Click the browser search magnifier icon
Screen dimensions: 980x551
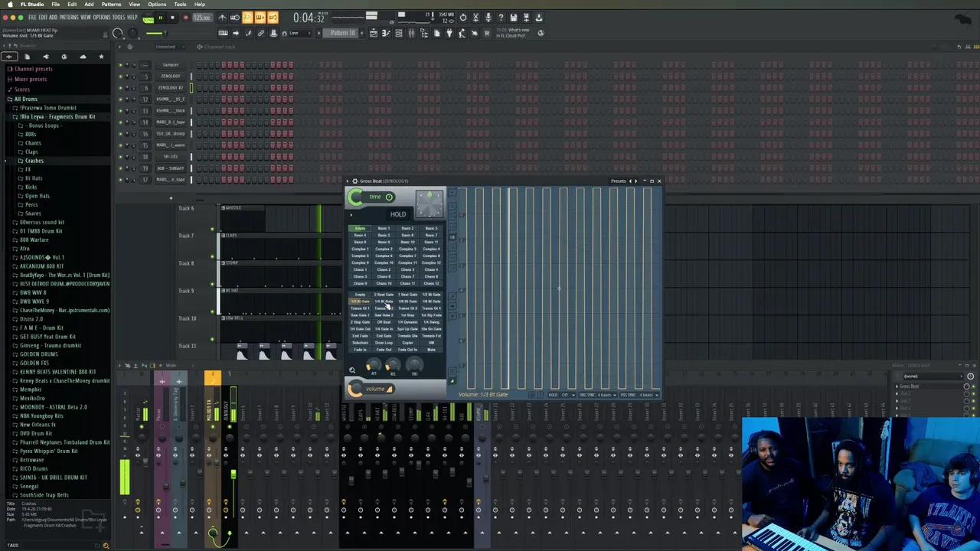click(x=106, y=545)
